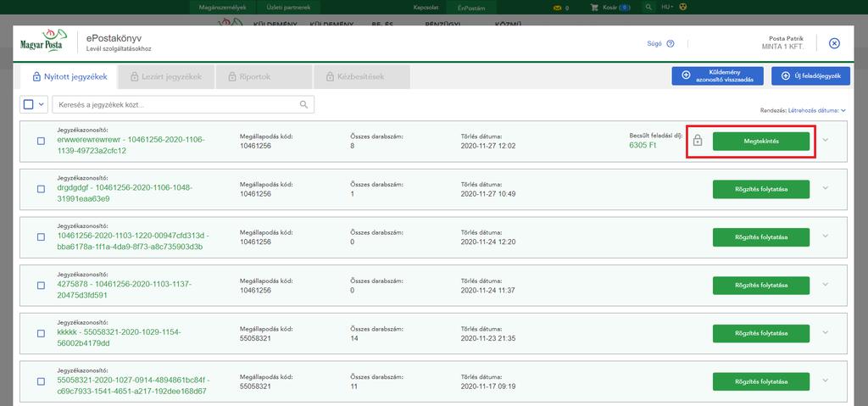
Task: Switch to the Lezárt jegyzékek tab
Action: (166, 77)
